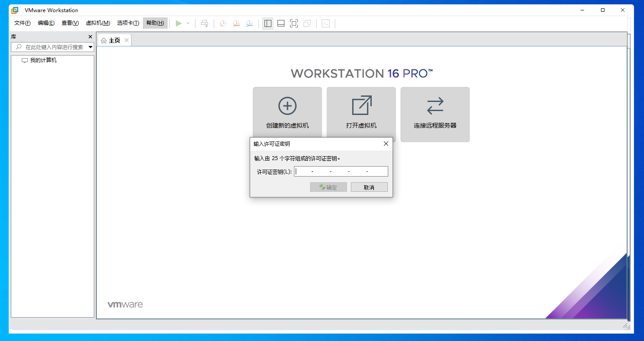Click 连接远程服务器 tile

(x=435, y=115)
